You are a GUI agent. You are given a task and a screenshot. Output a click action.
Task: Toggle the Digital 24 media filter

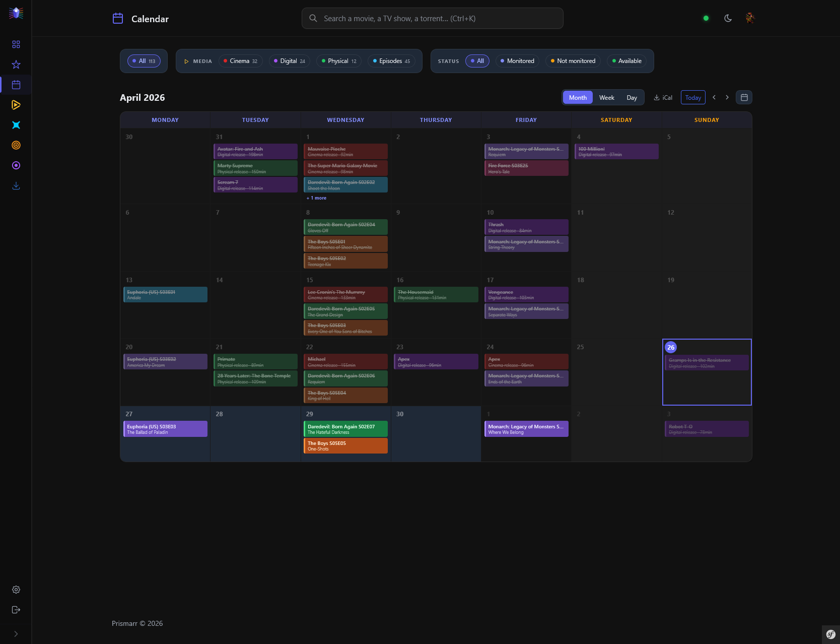coord(290,61)
